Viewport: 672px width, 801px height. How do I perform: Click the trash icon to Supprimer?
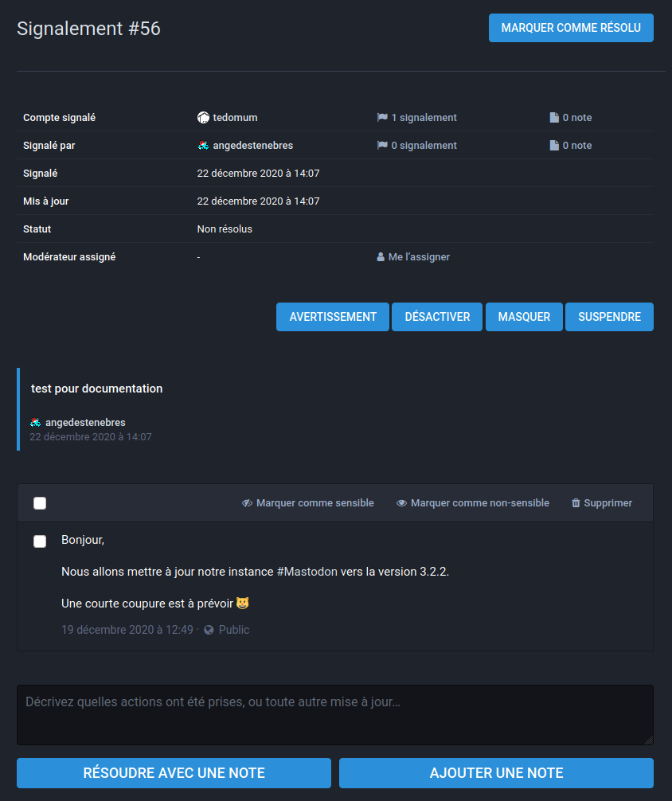[576, 503]
